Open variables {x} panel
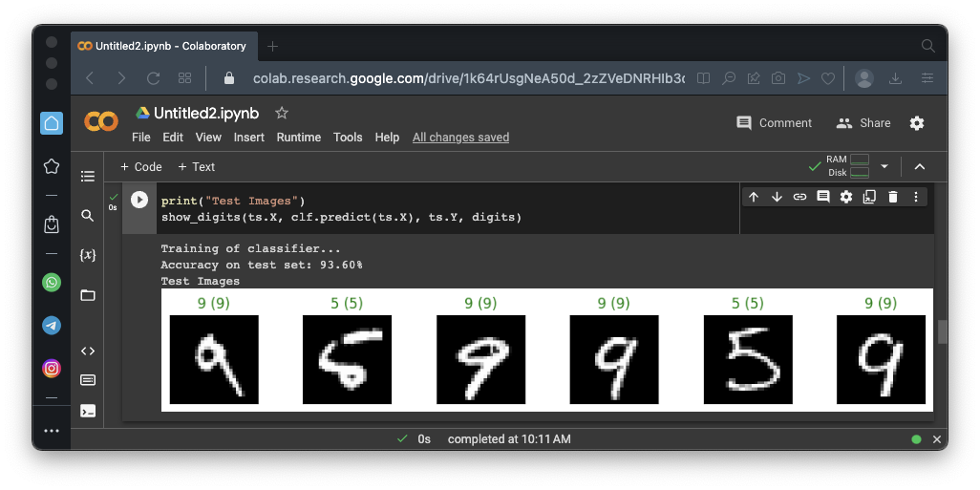This screenshot has height=490, width=980. point(88,255)
